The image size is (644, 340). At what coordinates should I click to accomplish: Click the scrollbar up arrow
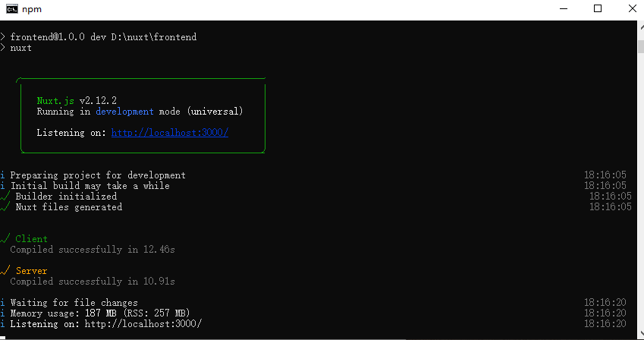[x=641, y=27]
